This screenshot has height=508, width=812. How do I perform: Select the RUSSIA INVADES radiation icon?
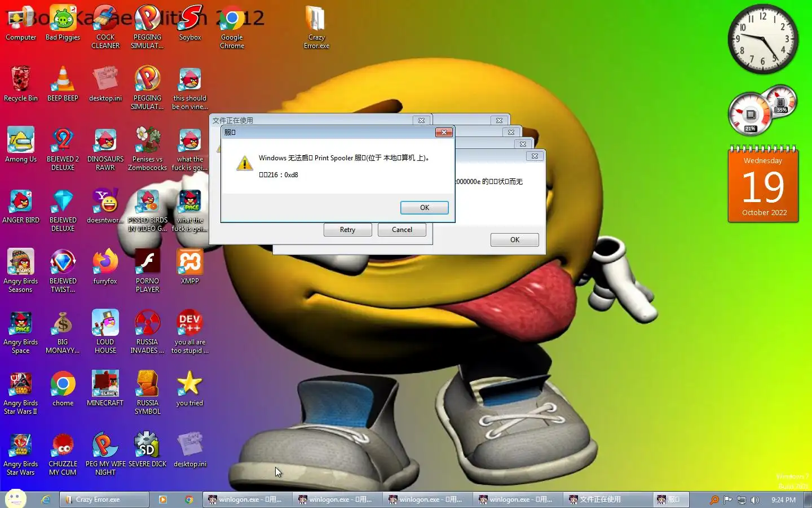click(x=147, y=332)
